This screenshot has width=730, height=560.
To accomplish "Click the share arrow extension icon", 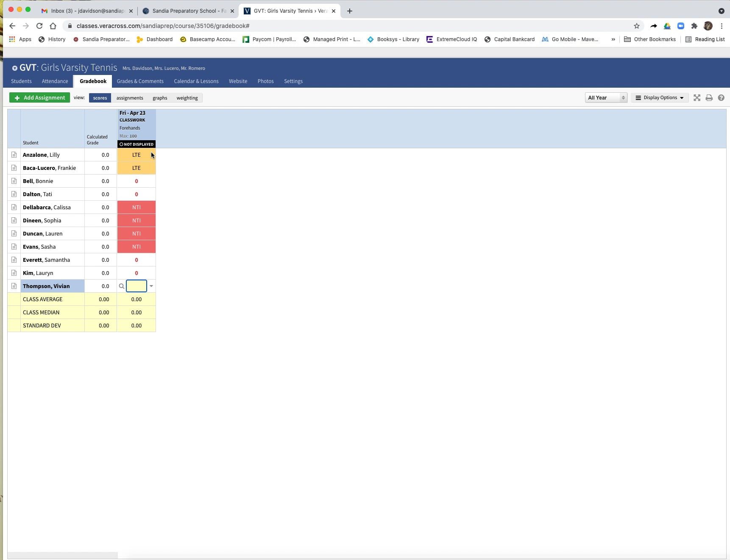I will click(x=654, y=26).
